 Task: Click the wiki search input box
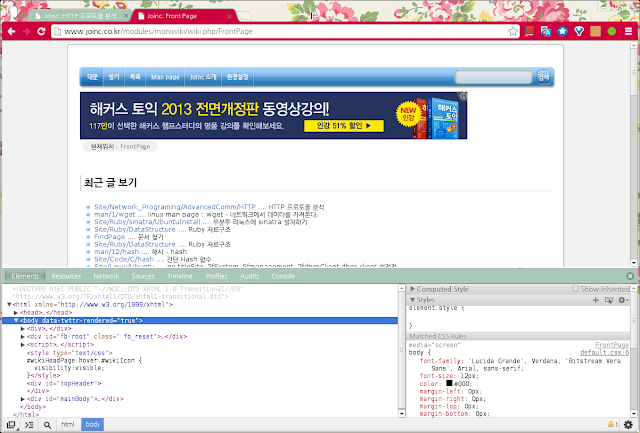click(493, 77)
